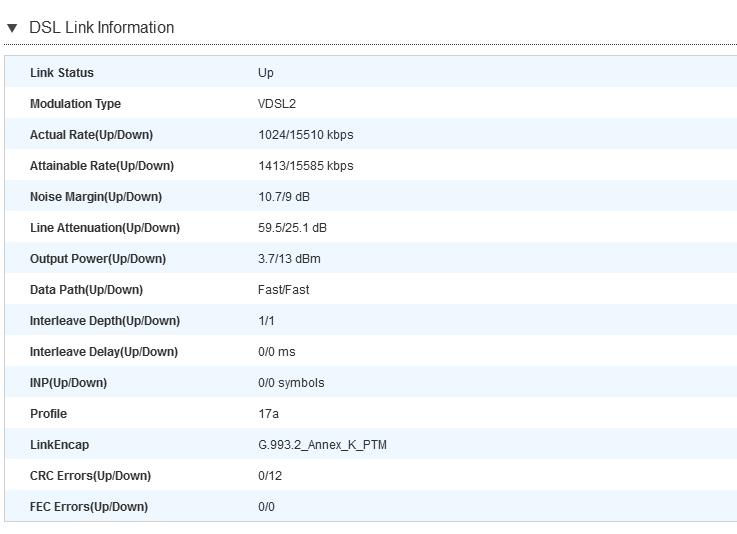The height and width of the screenshot is (534, 737).
Task: Click the 0/0 ms interleave delay value
Action: 277,352
